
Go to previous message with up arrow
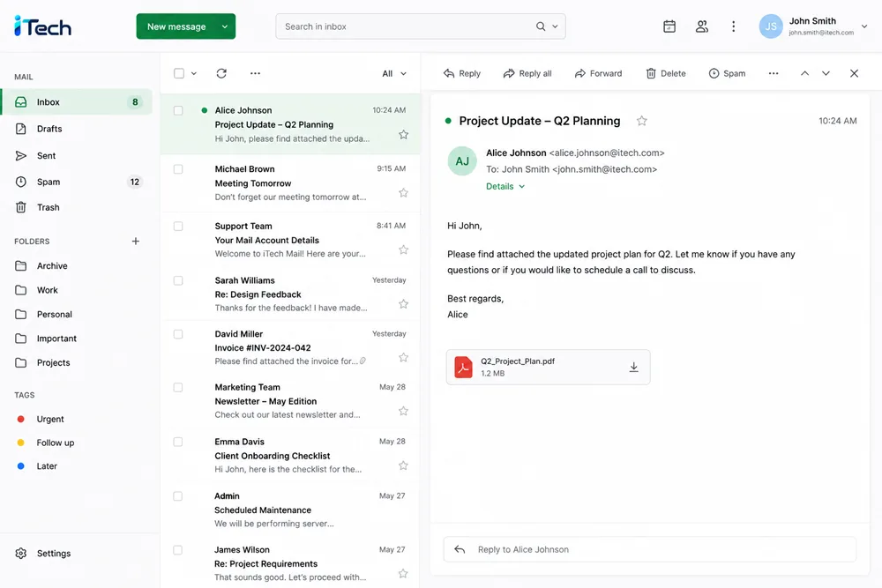click(805, 73)
